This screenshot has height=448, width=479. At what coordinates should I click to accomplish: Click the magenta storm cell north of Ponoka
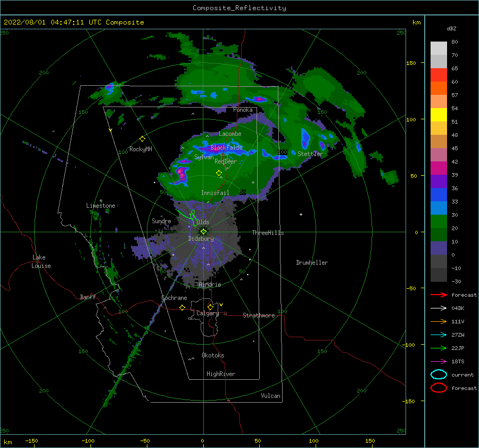[259, 99]
